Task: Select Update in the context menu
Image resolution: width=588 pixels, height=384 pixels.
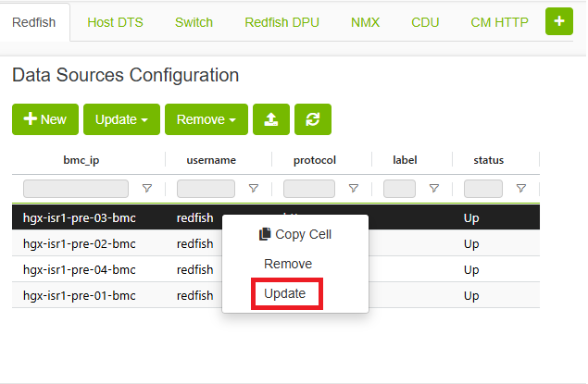Action: pyautogui.click(x=286, y=293)
